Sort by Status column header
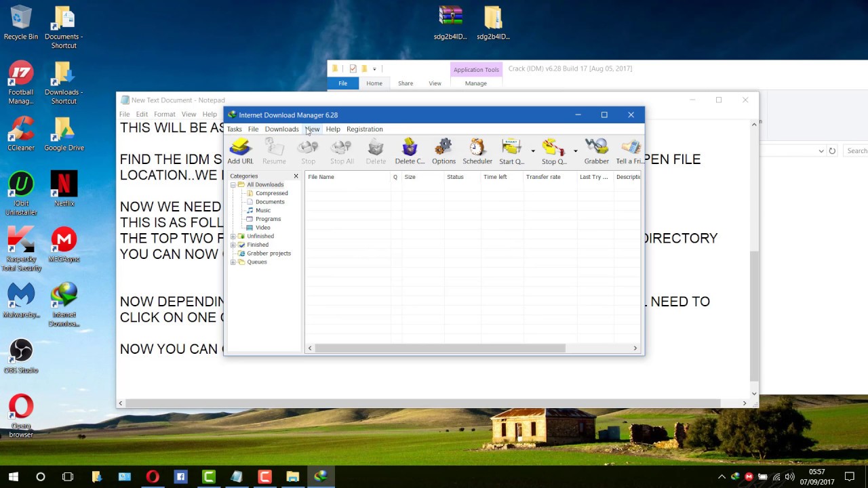Viewport: 868px width, 488px height. click(x=462, y=177)
